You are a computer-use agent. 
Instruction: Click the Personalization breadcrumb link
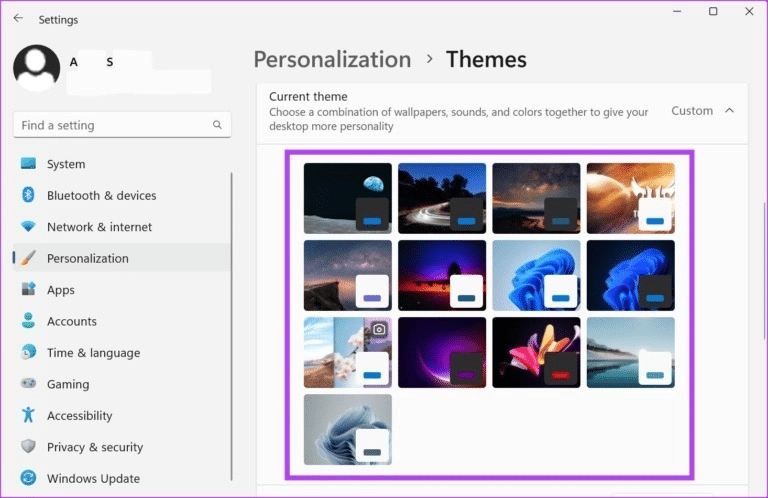click(x=332, y=60)
